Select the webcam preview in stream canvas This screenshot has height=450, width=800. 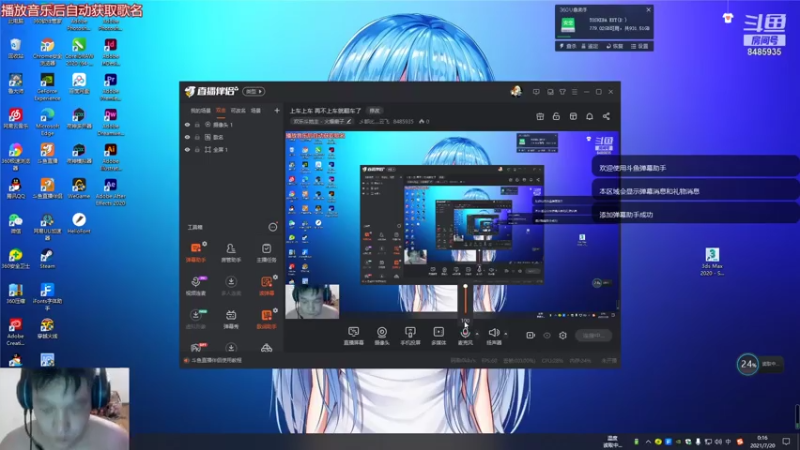coord(312,302)
